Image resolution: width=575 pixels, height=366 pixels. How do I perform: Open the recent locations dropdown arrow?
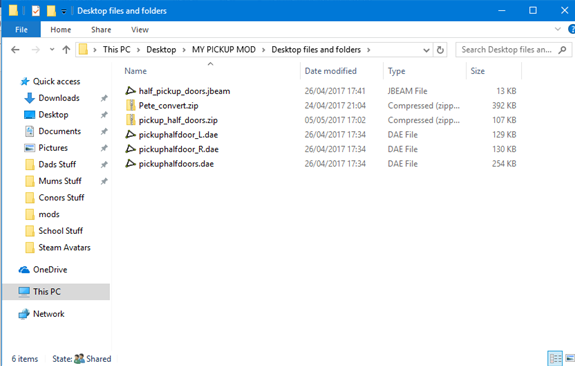pos(52,50)
